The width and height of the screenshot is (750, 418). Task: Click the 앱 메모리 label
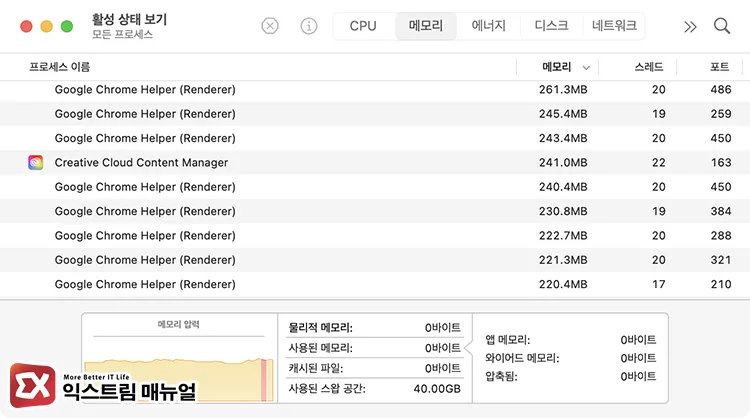pyautogui.click(x=507, y=340)
